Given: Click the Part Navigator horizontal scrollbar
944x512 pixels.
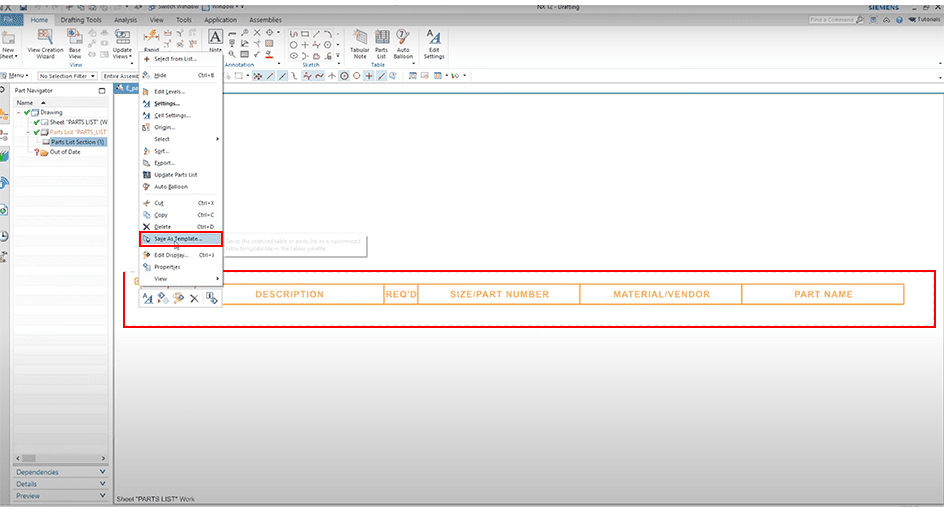Looking at the screenshot, I should click(x=60, y=458).
